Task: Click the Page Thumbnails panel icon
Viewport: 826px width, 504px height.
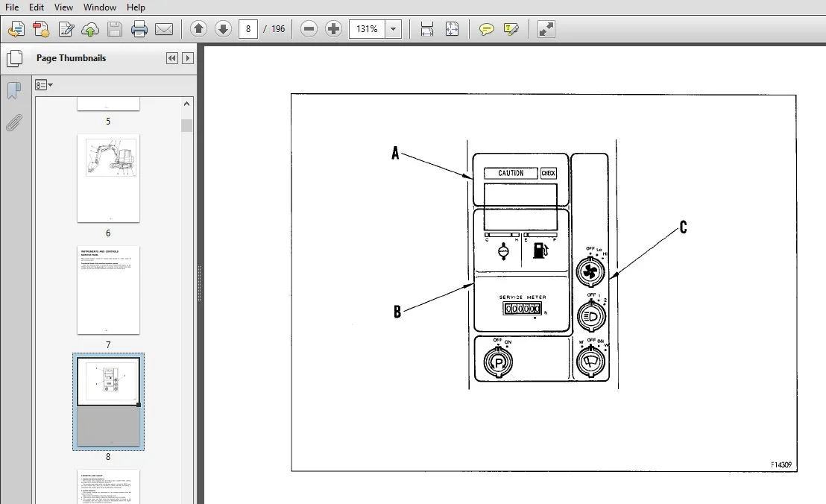Action: click(x=14, y=58)
